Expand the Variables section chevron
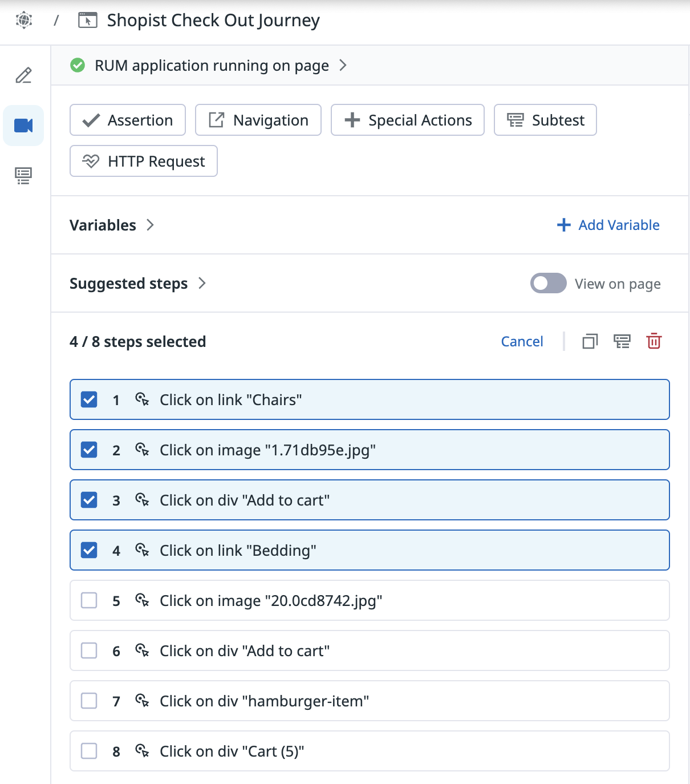This screenshot has width=690, height=784. (x=150, y=225)
